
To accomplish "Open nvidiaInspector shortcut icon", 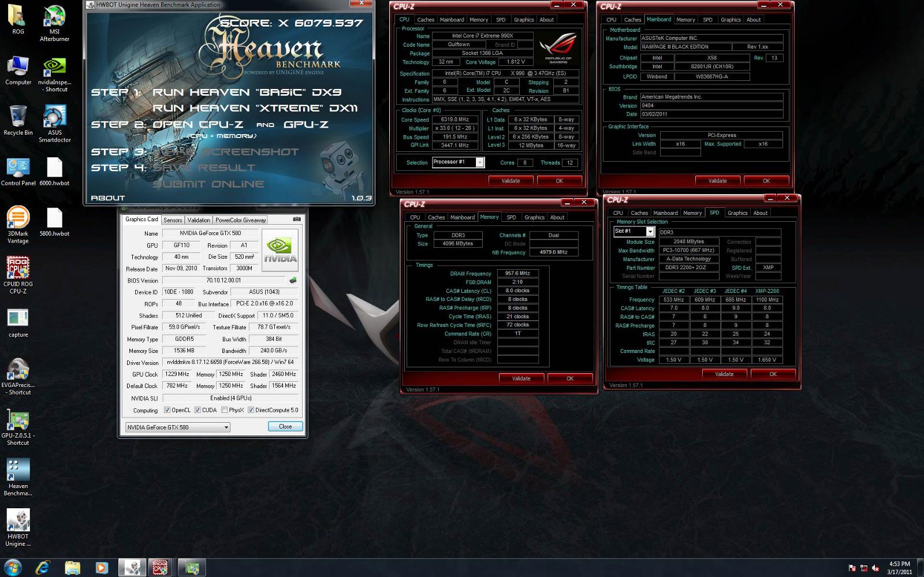I will pos(54,73).
